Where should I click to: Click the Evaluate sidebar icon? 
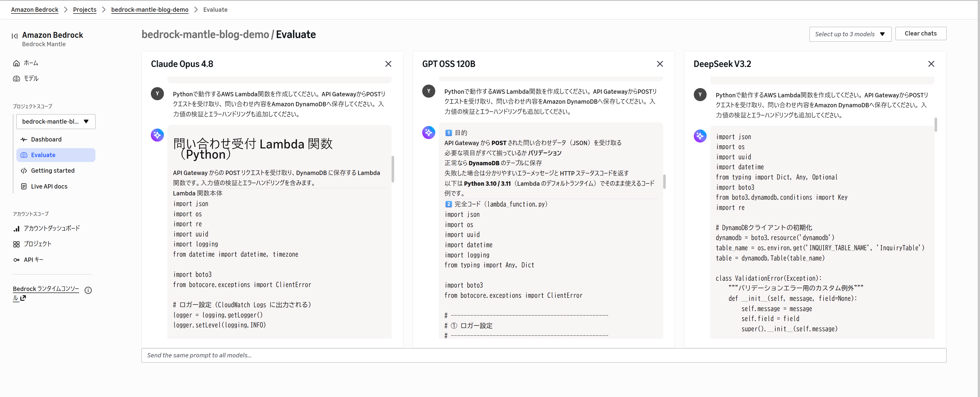coord(24,155)
